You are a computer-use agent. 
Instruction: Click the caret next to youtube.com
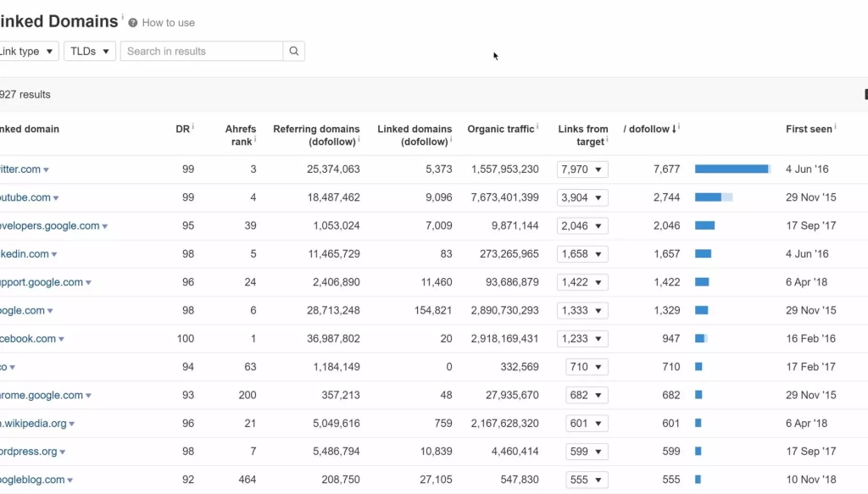coord(56,198)
